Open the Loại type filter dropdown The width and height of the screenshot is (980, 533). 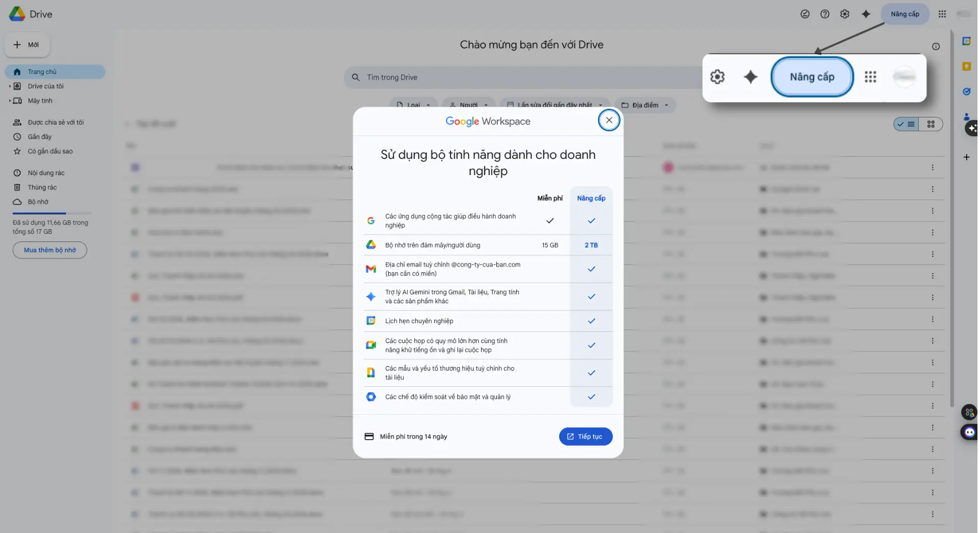(x=414, y=105)
